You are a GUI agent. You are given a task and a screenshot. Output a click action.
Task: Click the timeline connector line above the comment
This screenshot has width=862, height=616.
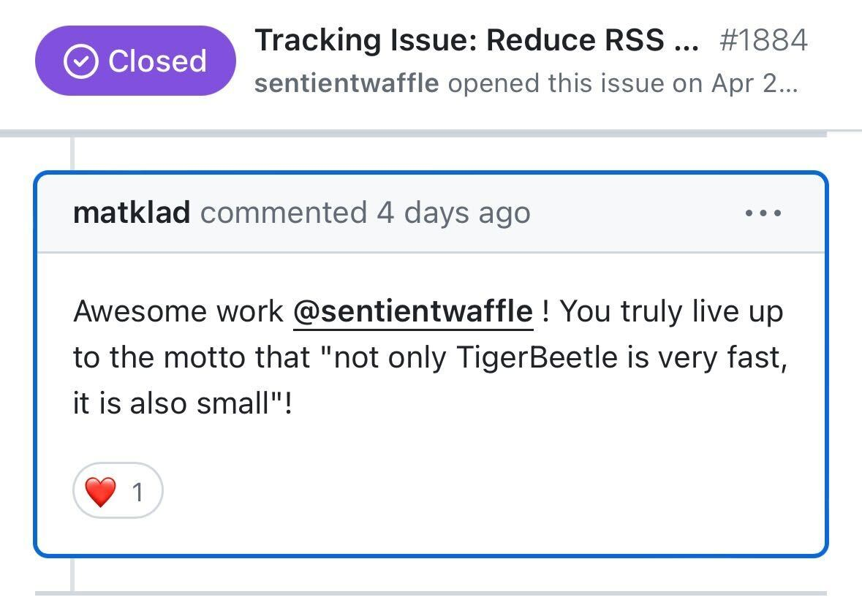coord(72,153)
